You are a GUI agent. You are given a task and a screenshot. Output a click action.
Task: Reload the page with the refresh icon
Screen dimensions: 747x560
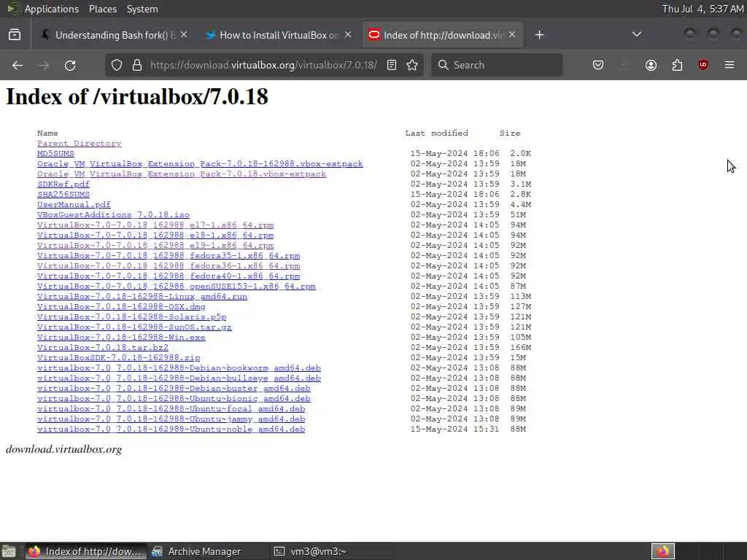point(70,65)
